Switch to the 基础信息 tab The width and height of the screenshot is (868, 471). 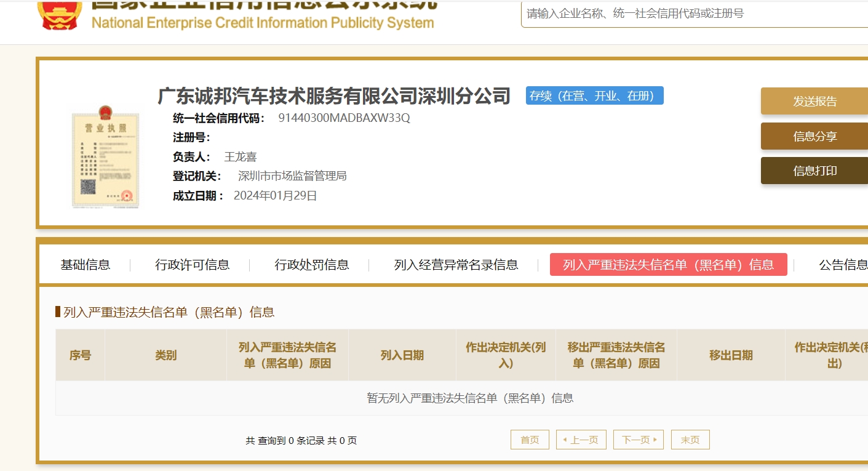[x=86, y=265]
